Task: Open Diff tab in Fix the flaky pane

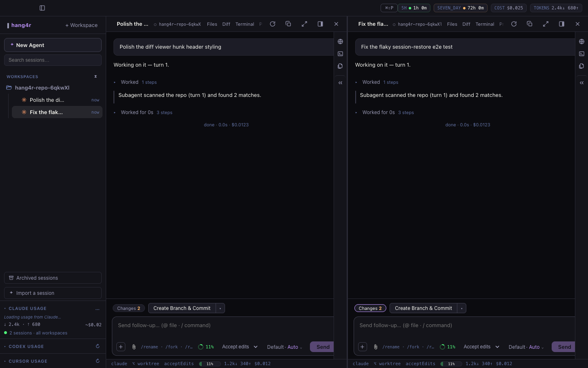Action: pyautogui.click(x=466, y=24)
